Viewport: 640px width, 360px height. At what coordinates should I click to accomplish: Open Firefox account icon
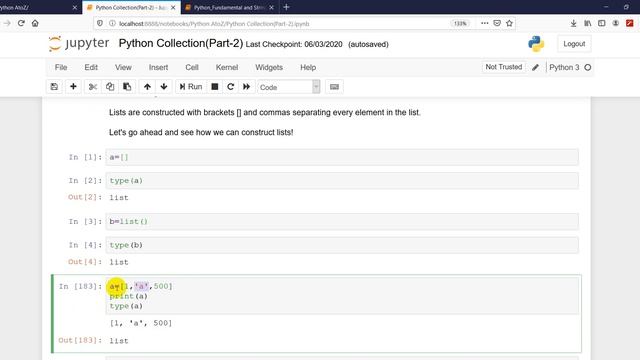click(x=616, y=23)
